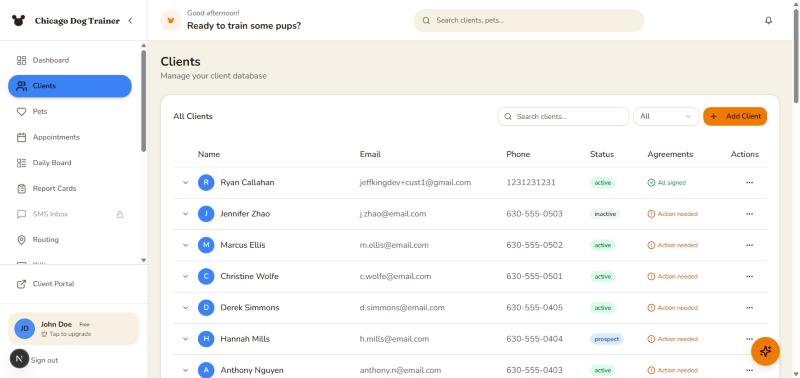The width and height of the screenshot is (800, 378).
Task: Click Action needed warning for Marcus Ellis
Action: point(672,245)
